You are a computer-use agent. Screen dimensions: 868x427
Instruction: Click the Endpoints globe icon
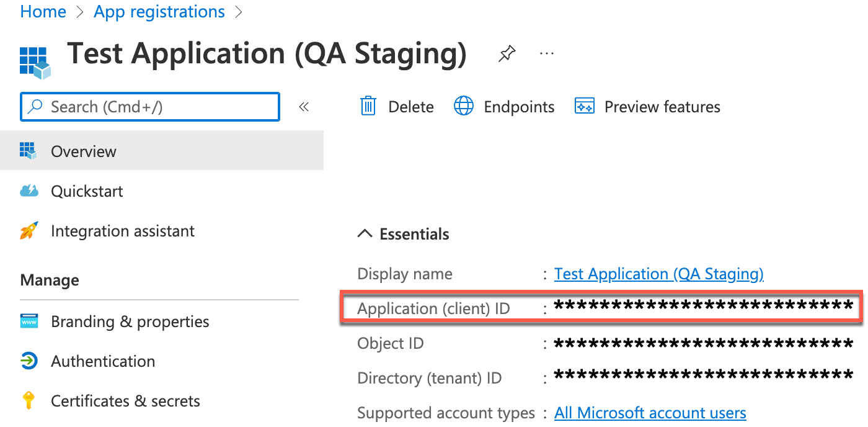tap(464, 106)
